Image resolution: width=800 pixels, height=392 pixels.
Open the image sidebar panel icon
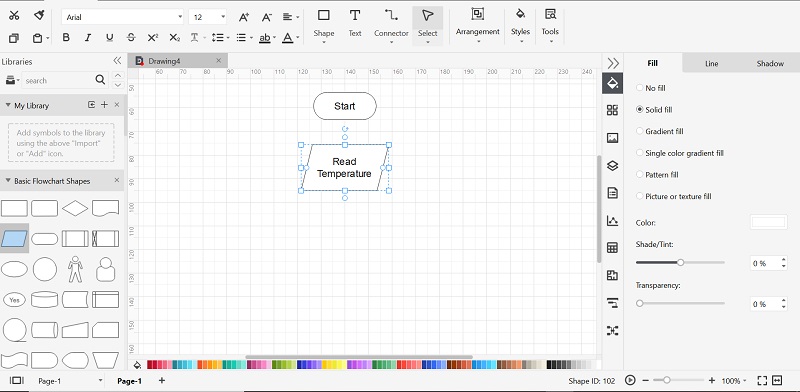coord(612,138)
